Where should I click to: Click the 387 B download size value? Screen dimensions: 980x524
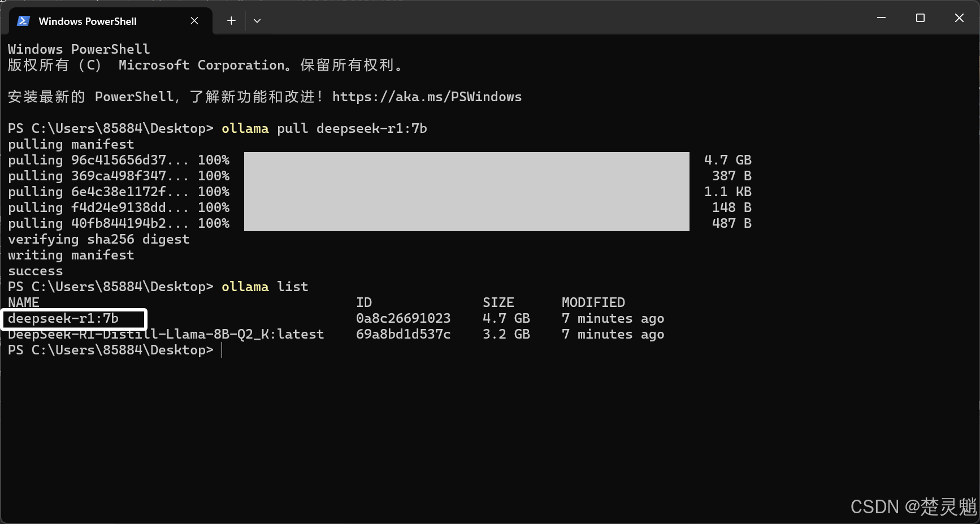click(x=732, y=176)
